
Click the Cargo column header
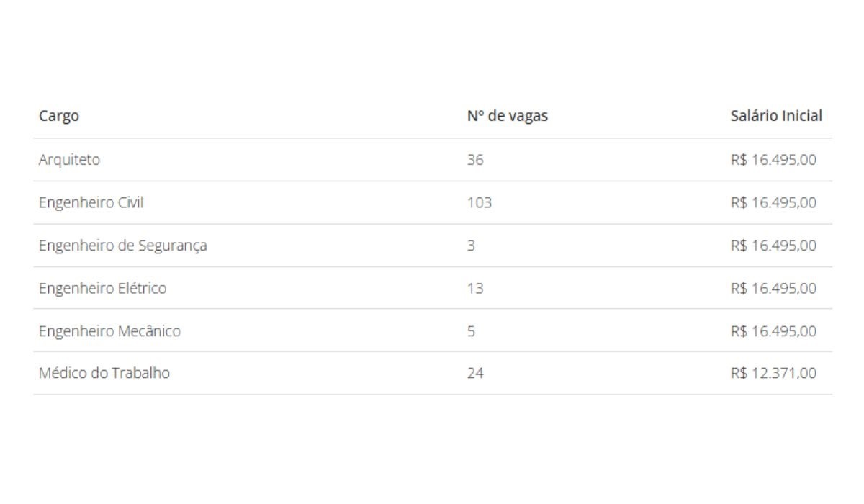click(x=59, y=116)
